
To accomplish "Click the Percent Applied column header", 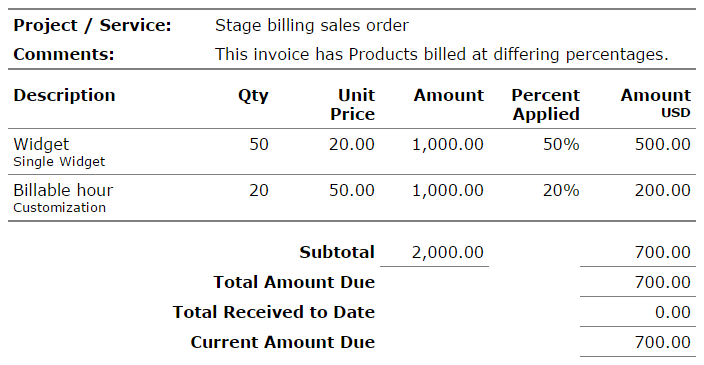I will tap(546, 105).
